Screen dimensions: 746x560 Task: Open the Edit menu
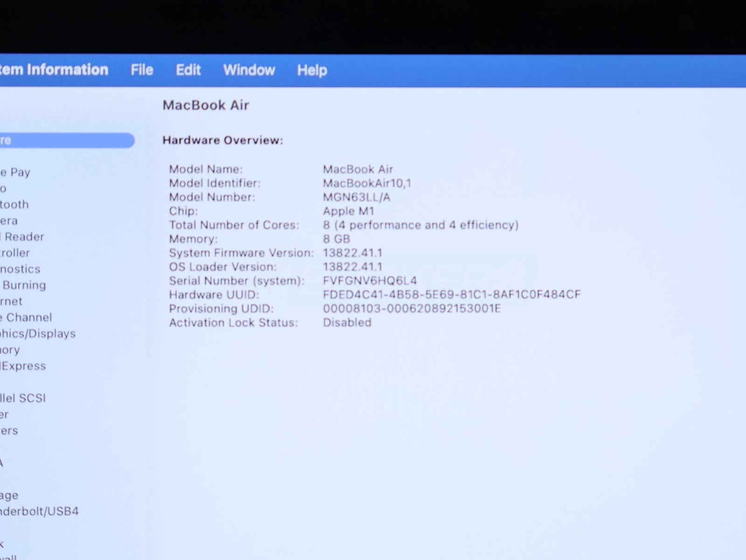point(188,70)
